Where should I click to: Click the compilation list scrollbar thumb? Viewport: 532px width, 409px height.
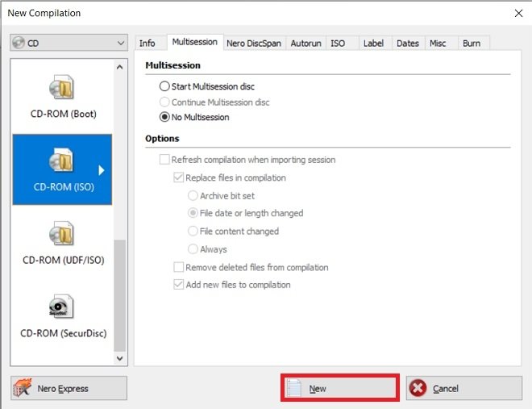(119, 295)
